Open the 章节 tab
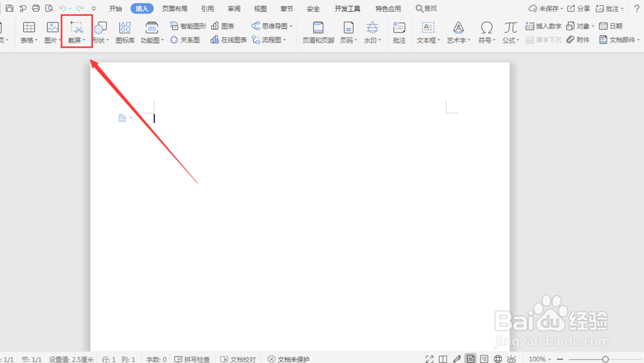 pyautogui.click(x=287, y=8)
